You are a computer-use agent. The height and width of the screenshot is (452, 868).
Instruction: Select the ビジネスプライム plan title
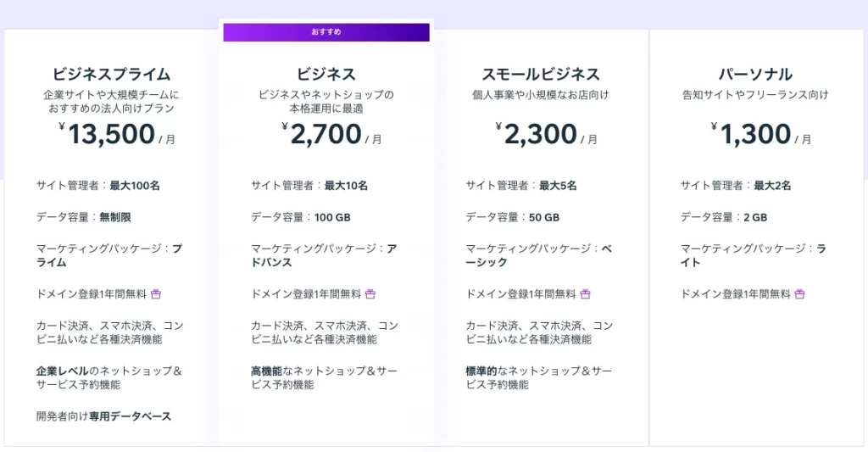pos(111,74)
